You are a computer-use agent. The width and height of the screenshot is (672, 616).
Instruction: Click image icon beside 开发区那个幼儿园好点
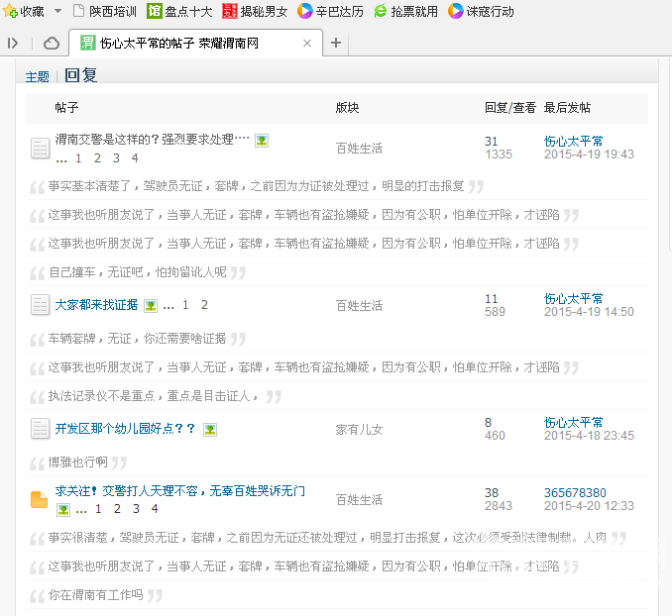[x=210, y=430]
